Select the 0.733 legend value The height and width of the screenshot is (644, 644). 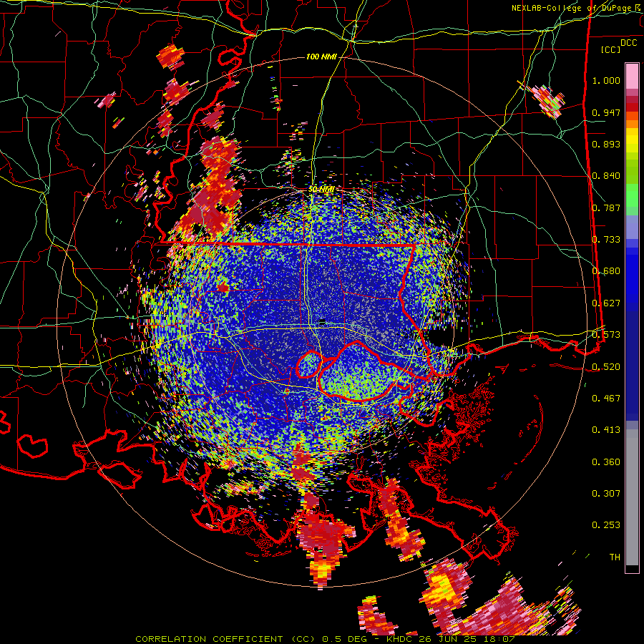click(x=606, y=240)
